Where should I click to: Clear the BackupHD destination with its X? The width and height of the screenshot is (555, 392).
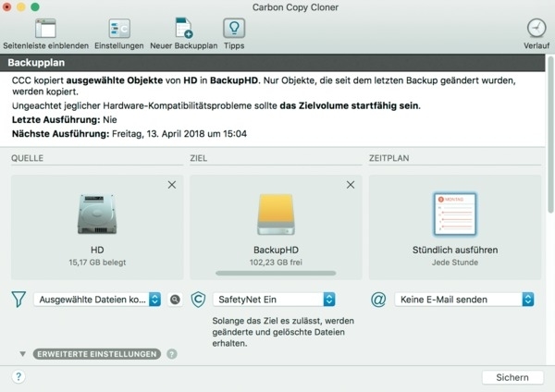351,185
